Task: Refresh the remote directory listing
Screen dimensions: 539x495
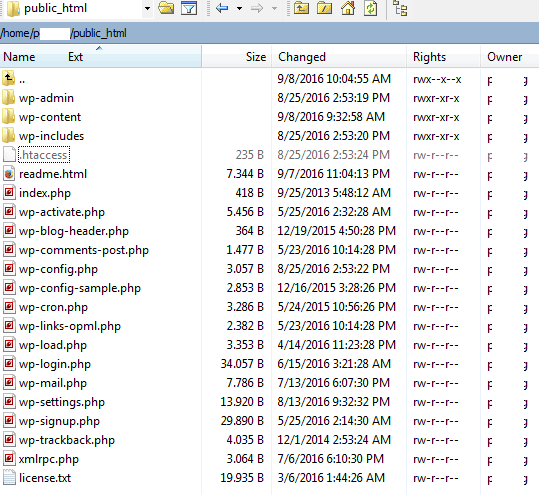Action: [371, 8]
